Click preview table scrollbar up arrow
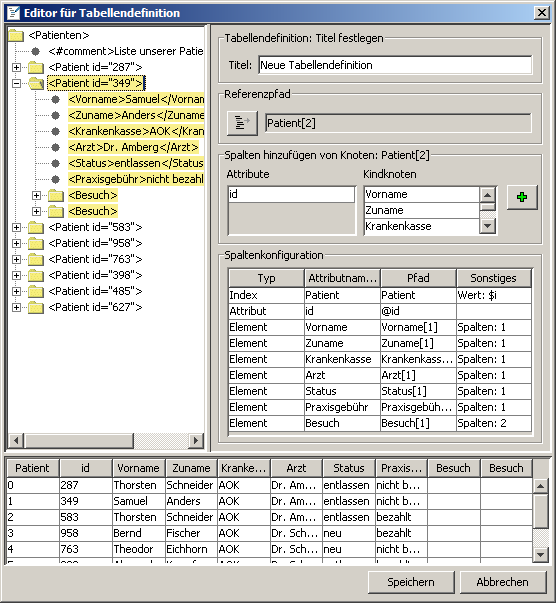 [x=540, y=486]
